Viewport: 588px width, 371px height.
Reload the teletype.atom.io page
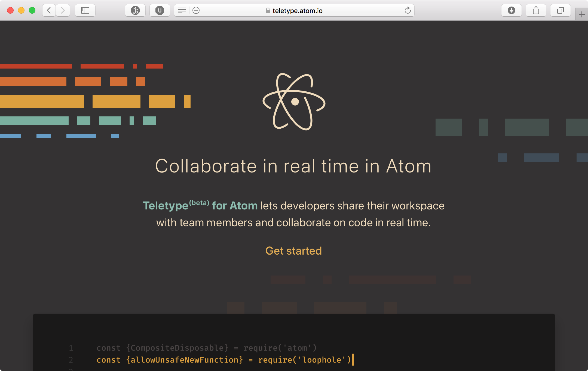(x=408, y=10)
